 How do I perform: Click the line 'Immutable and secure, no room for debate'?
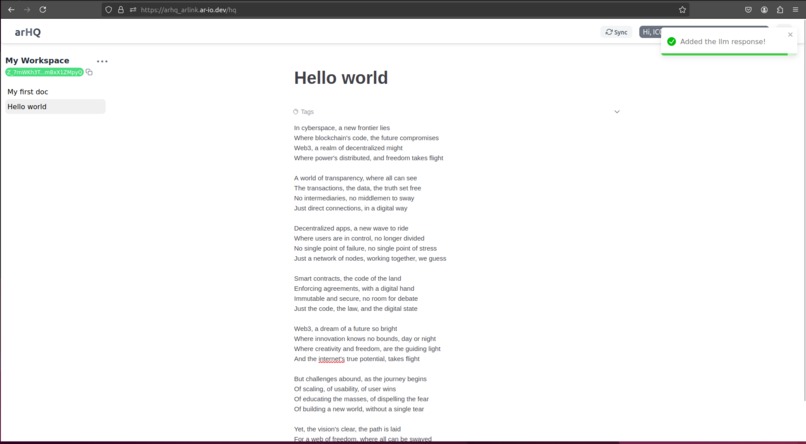(356, 298)
